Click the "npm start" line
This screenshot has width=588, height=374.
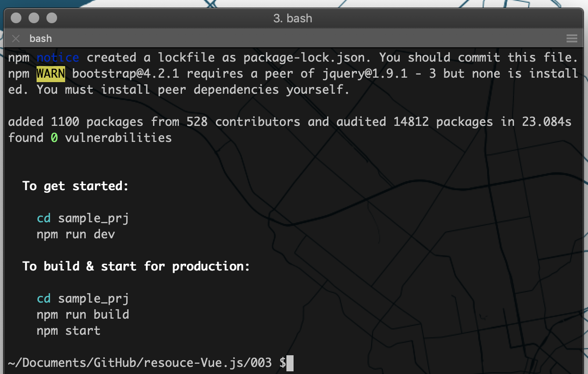click(x=69, y=331)
